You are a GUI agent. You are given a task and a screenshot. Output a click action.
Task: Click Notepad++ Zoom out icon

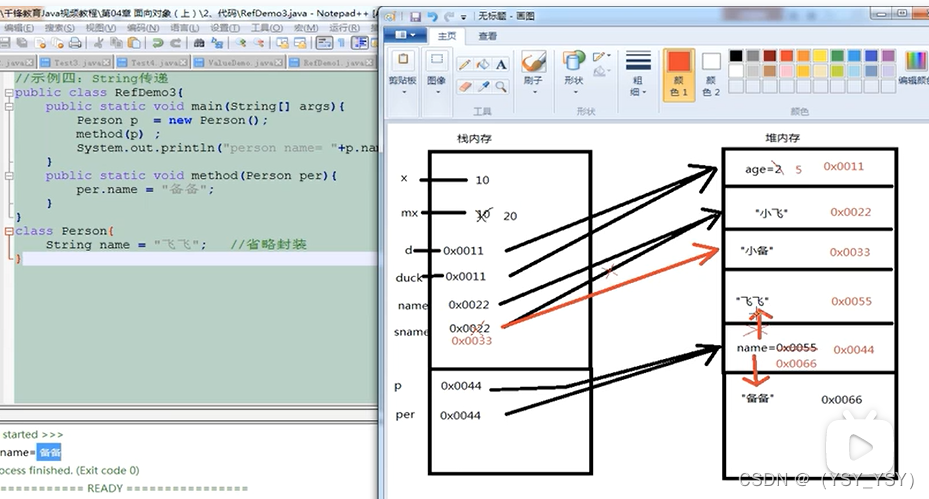point(259,43)
